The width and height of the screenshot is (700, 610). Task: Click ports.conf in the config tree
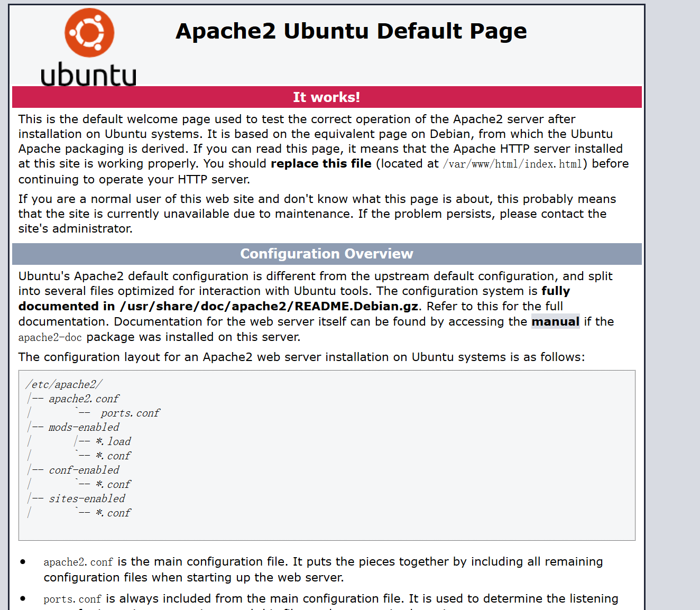click(x=130, y=413)
